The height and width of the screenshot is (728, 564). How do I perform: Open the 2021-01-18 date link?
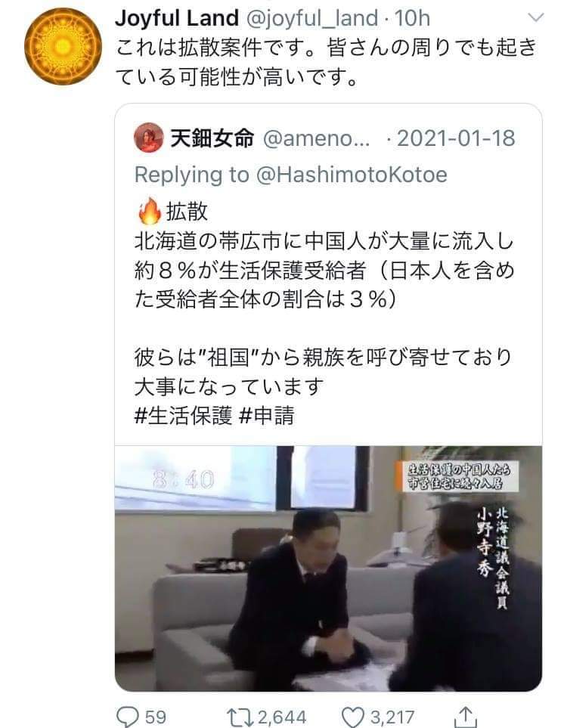click(456, 138)
